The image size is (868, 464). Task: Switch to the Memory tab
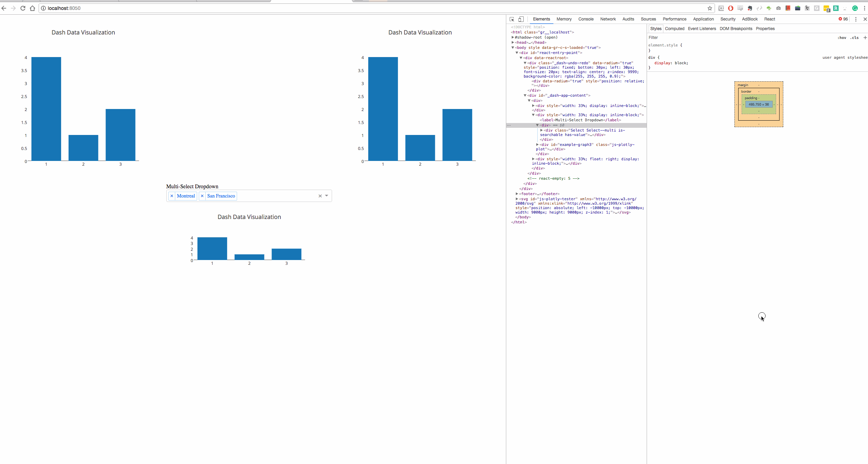pyautogui.click(x=564, y=19)
